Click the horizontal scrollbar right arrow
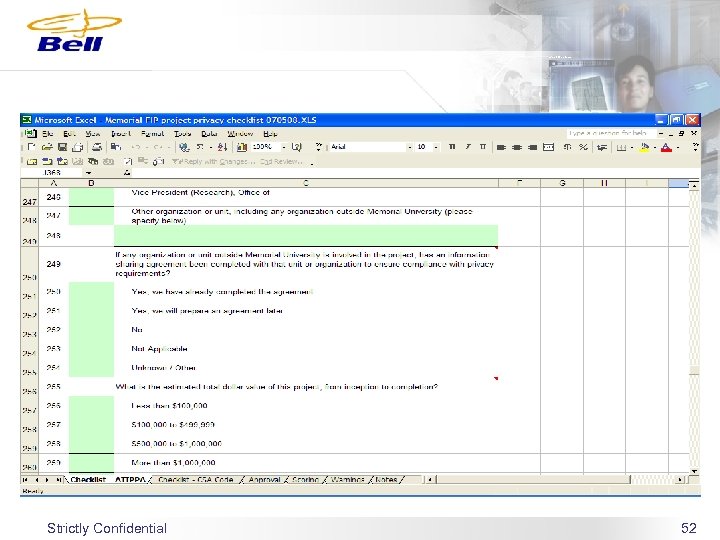The height and width of the screenshot is (540, 720). pyautogui.click(x=680, y=479)
